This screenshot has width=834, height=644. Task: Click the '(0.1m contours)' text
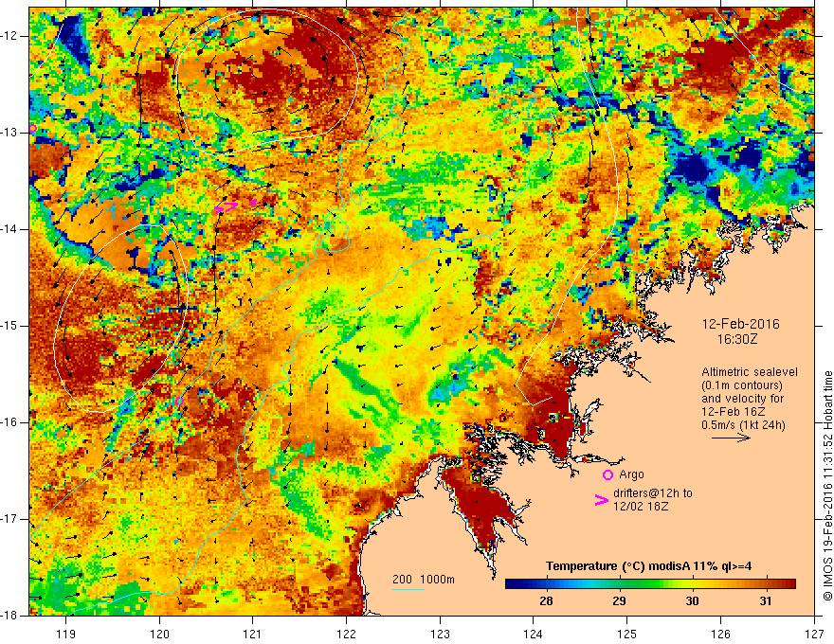(742, 385)
